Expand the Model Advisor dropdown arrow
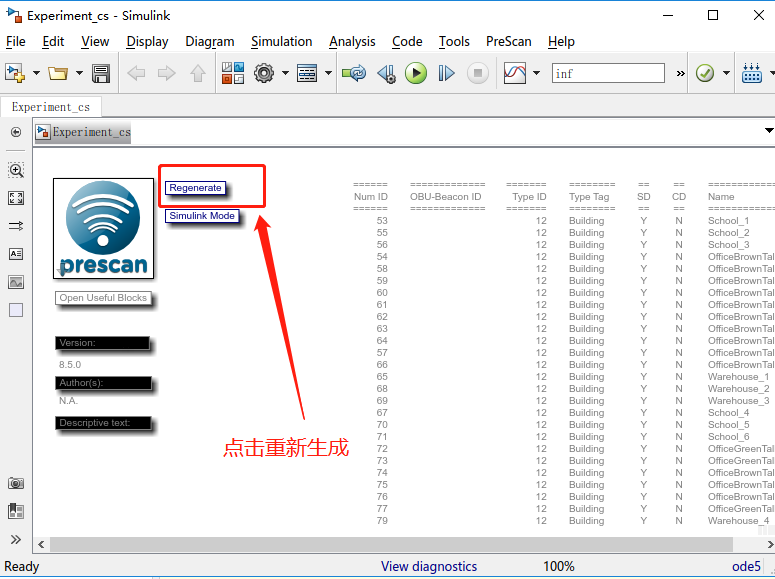 point(726,73)
